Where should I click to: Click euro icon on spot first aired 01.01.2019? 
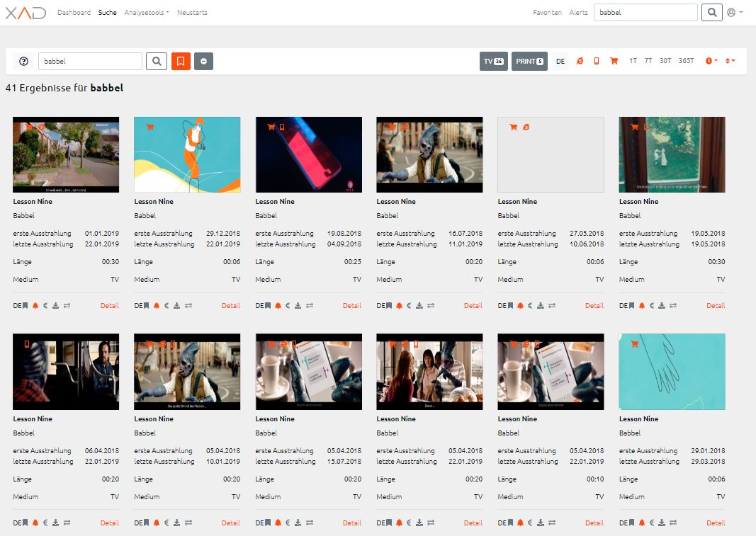pyautogui.click(x=45, y=306)
